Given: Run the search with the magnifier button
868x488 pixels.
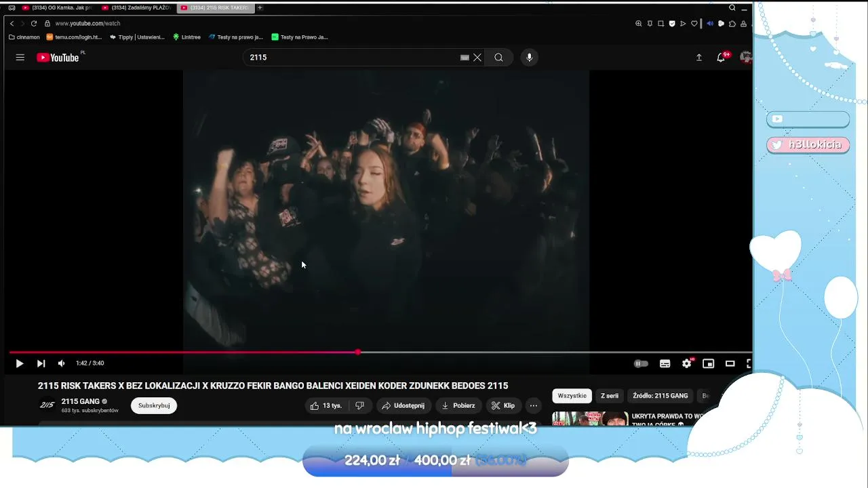Looking at the screenshot, I should coord(498,58).
